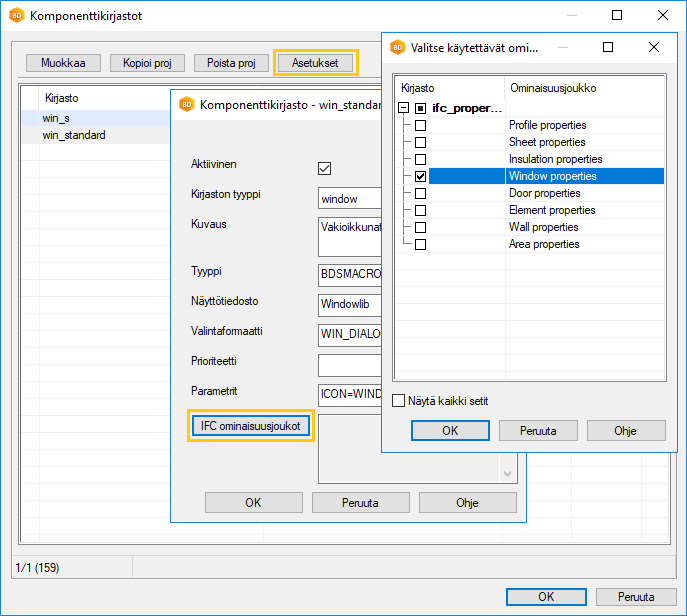Open Asetukset settings button

tap(315, 63)
